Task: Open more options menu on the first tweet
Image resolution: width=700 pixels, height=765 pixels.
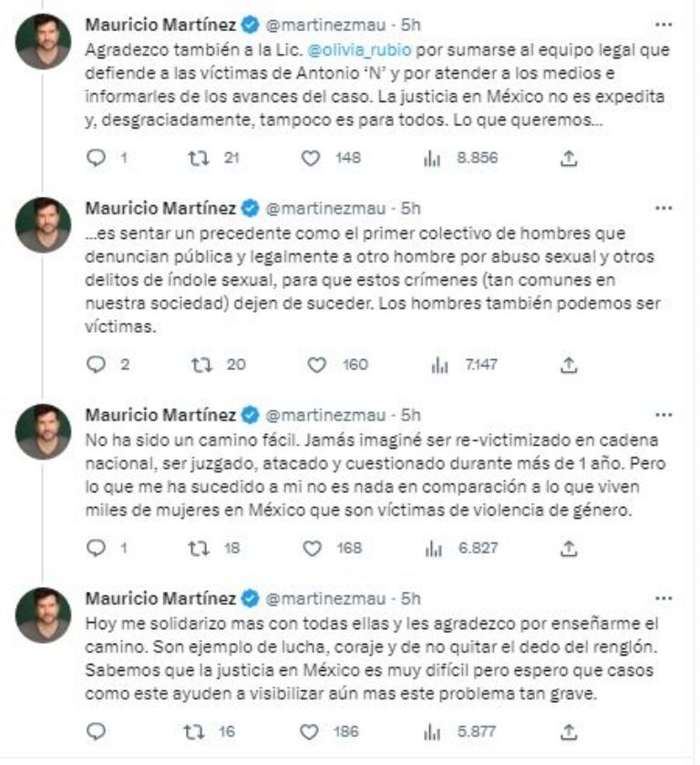Action: pyautogui.click(x=663, y=23)
